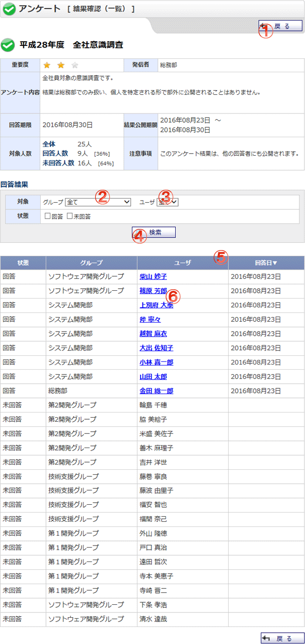305x644 pixels.
Task: Open the グループ dropdown set to 全て
Action: pyautogui.click(x=98, y=202)
